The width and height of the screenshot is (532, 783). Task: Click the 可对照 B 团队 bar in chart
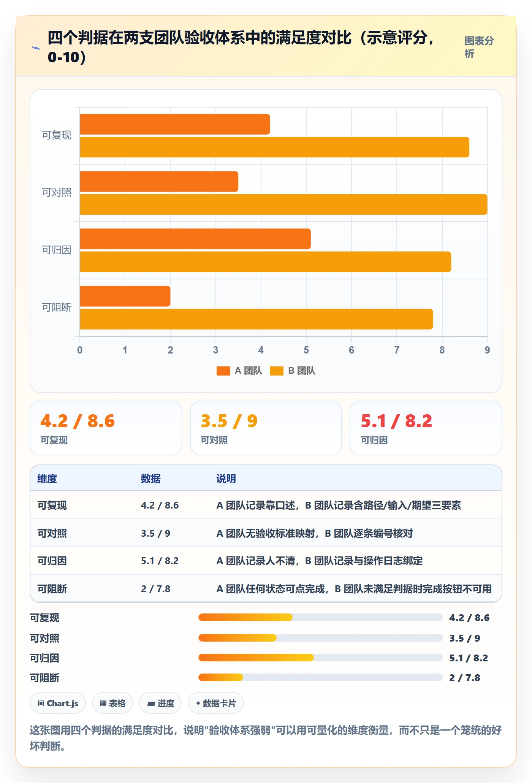click(x=283, y=204)
